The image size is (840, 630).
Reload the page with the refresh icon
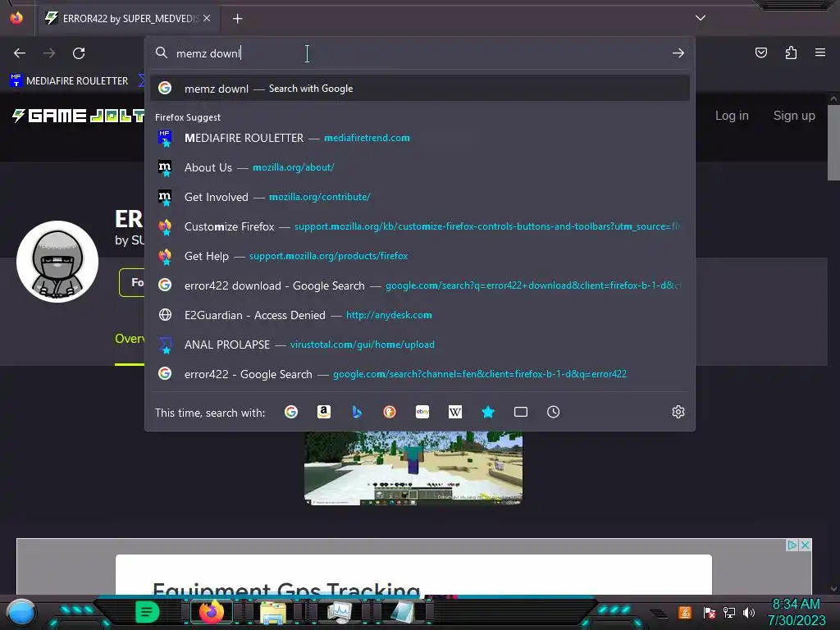[79, 53]
